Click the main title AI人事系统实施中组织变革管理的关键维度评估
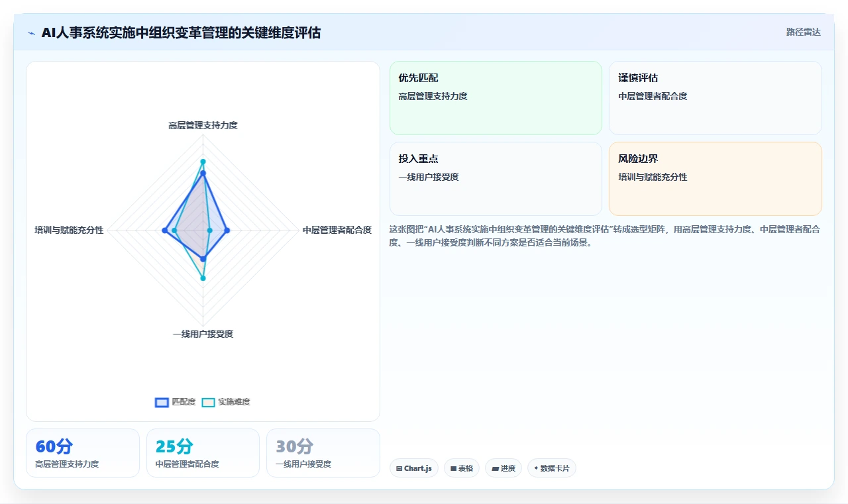The image size is (848, 504). (x=181, y=32)
